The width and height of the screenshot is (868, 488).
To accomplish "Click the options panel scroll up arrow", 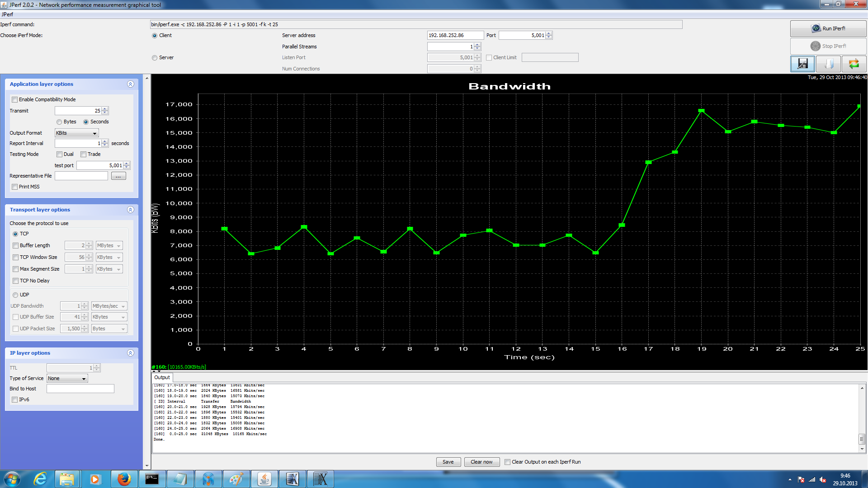I will 147,78.
